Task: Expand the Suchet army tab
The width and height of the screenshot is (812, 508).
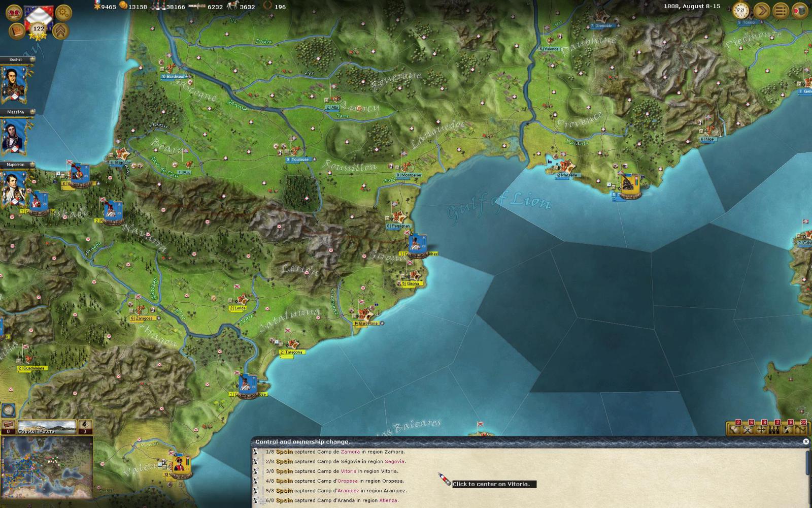Action: click(32, 59)
